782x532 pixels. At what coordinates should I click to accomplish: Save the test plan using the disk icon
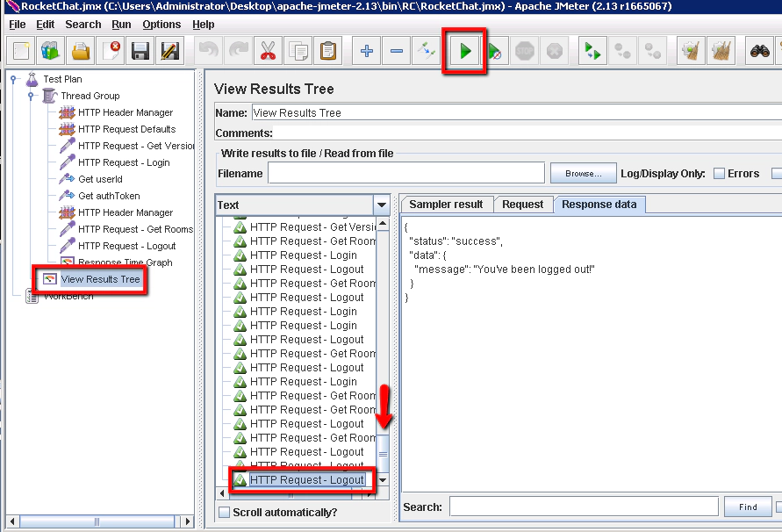pos(140,51)
